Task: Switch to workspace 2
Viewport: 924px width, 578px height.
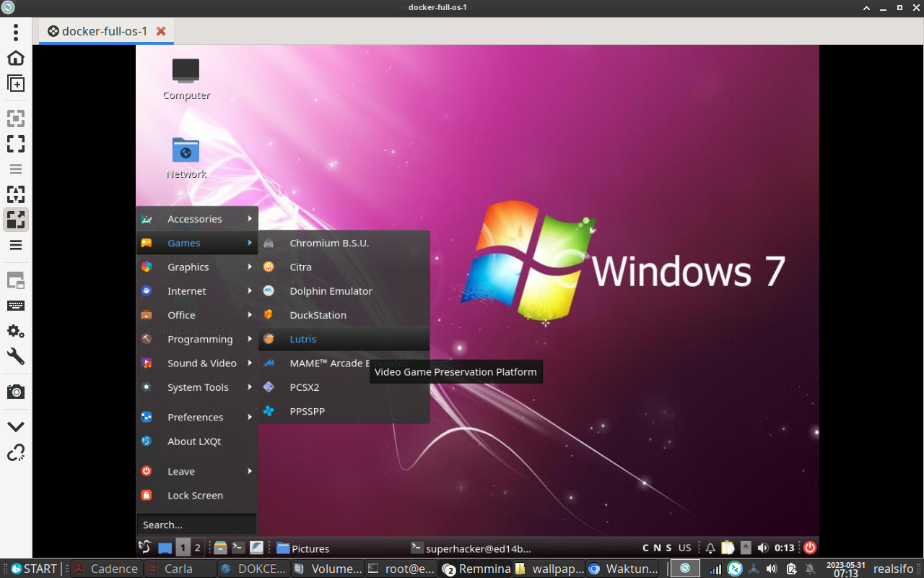Action: pos(198,548)
